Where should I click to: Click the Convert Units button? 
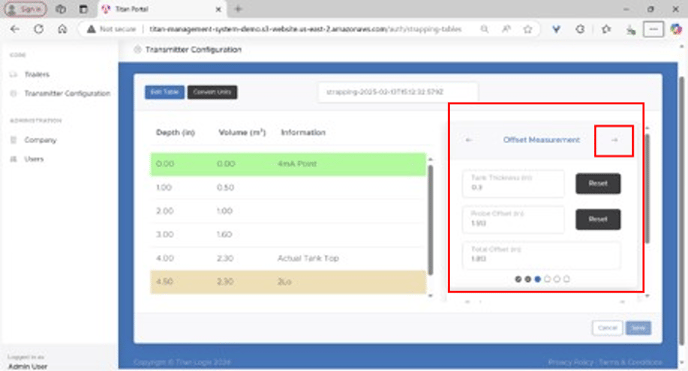click(x=212, y=92)
